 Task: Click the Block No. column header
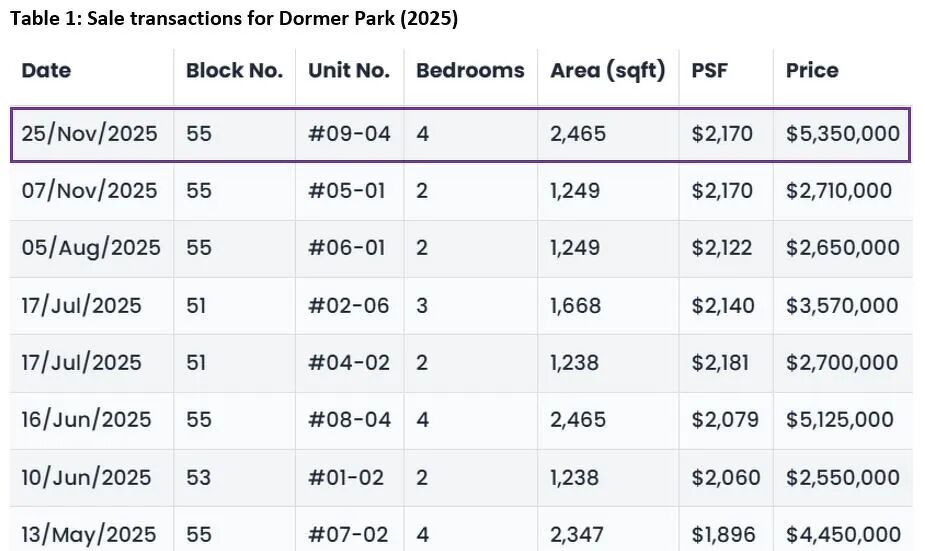[234, 71]
